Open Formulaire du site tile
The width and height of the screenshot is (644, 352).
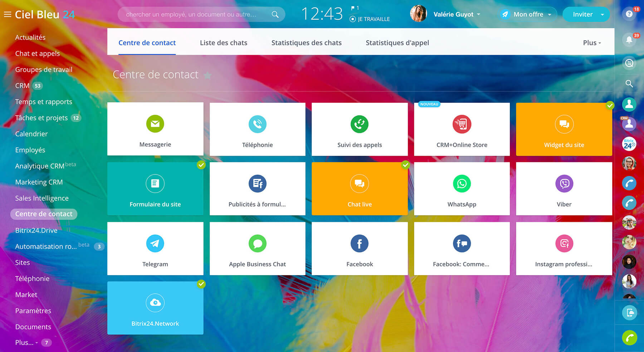[x=155, y=189]
